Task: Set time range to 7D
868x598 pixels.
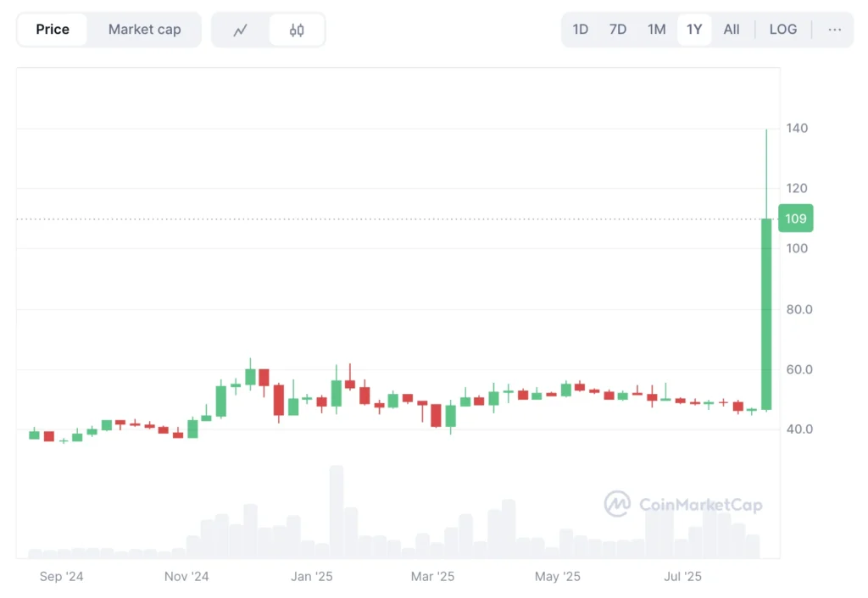Action: click(618, 30)
